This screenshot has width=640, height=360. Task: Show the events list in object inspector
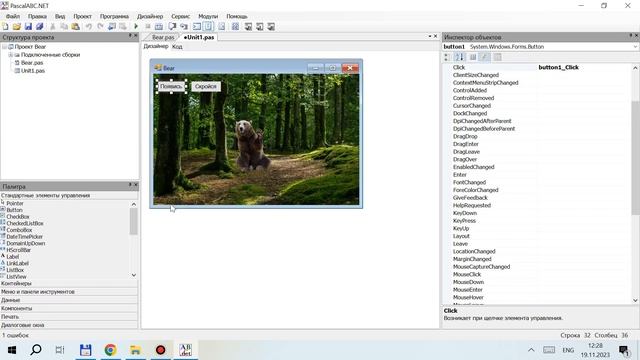484,57
